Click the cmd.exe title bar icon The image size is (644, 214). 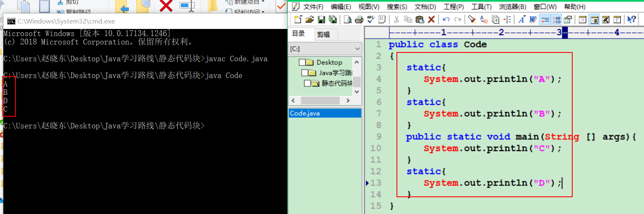[x=11, y=21]
